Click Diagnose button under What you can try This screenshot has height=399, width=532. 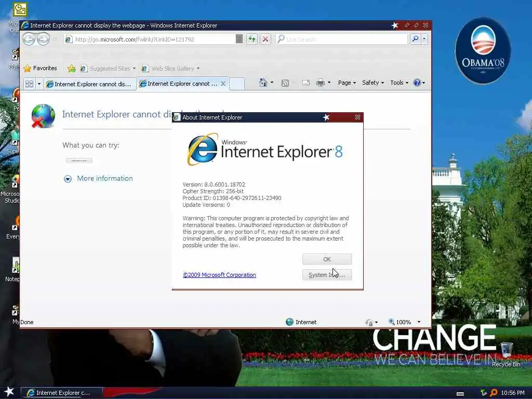click(x=79, y=161)
